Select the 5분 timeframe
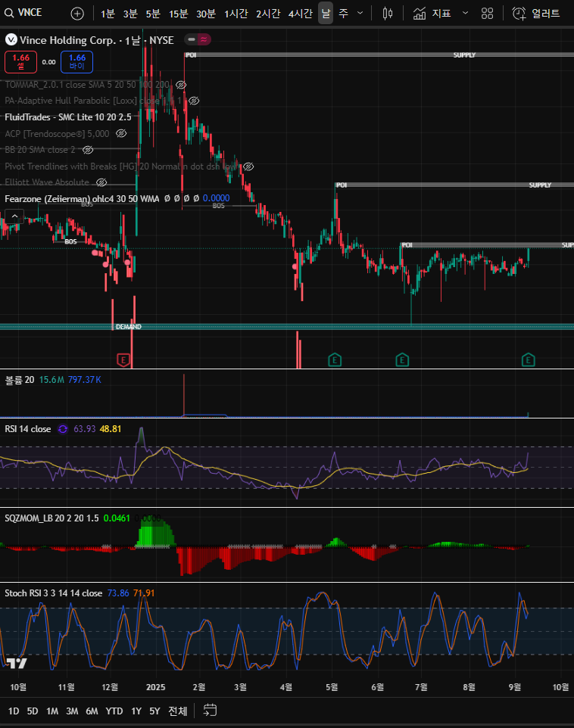Viewport: 574px width, 728px height. point(153,14)
